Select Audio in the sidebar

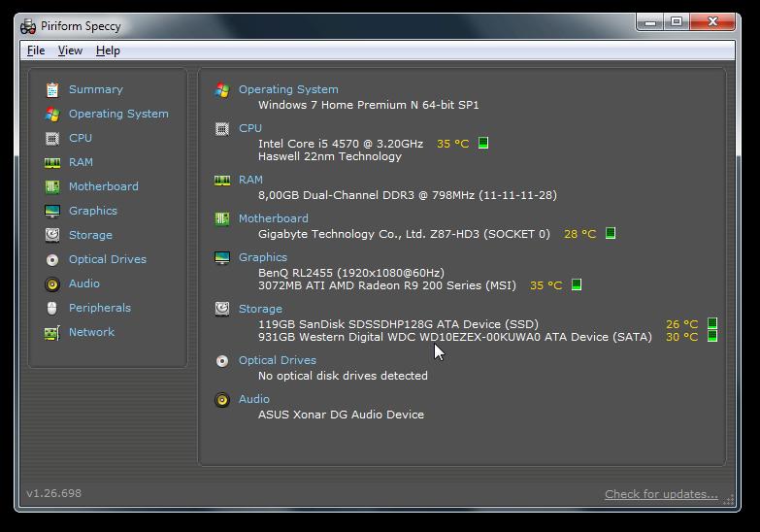pyautogui.click(x=84, y=283)
